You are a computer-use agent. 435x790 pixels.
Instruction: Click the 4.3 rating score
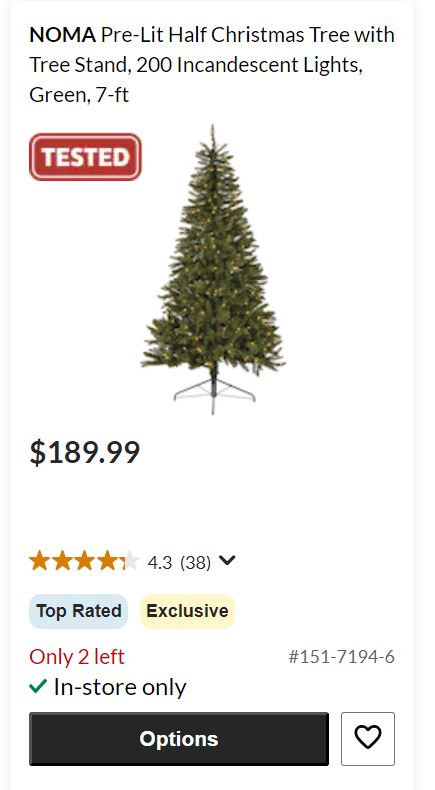tap(160, 562)
